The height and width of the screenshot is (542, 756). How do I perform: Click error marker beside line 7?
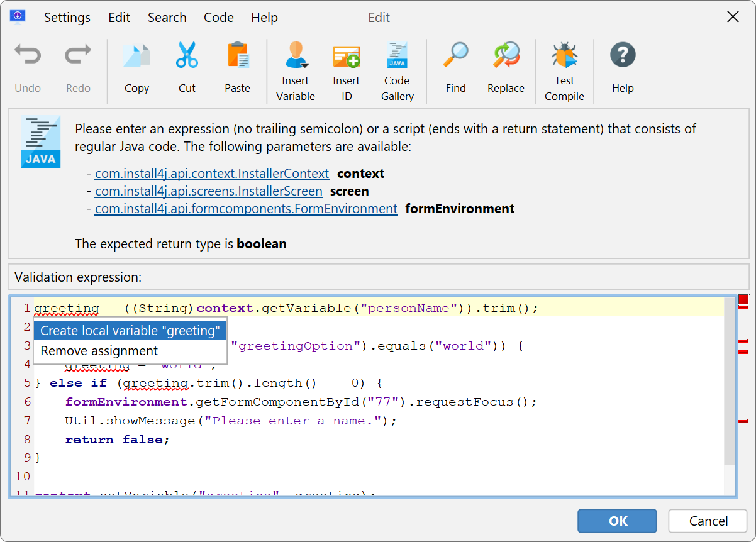click(743, 421)
